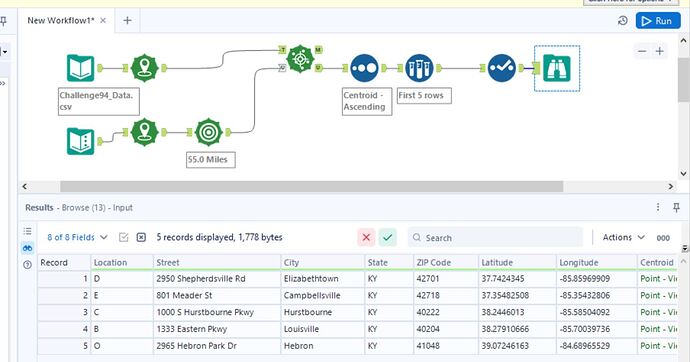690x362 pixels.
Task: Select the Browse tool with binoculars
Action: point(557,68)
